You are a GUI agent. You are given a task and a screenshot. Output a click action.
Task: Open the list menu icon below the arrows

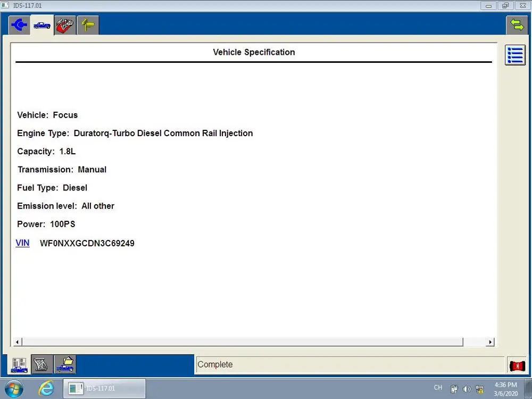pyautogui.click(x=514, y=55)
